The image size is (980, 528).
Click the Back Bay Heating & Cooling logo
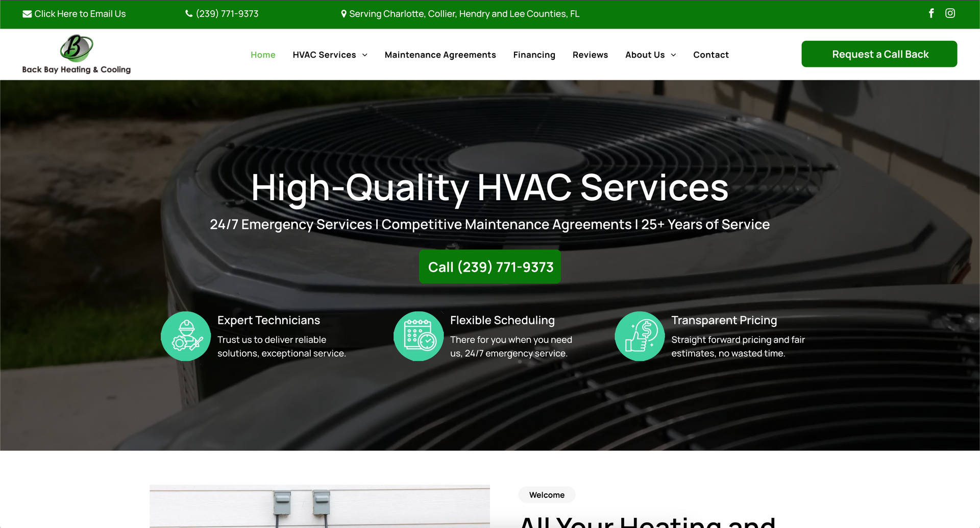[76, 54]
